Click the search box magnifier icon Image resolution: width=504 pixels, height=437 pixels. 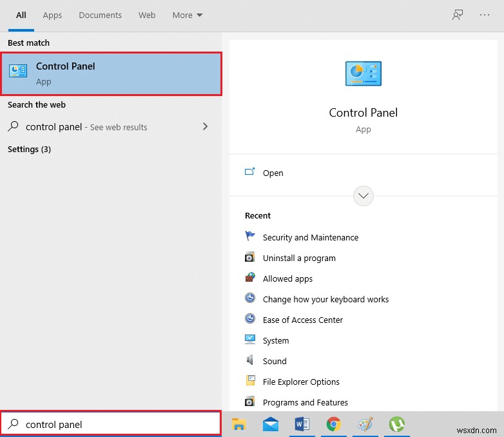click(13, 424)
